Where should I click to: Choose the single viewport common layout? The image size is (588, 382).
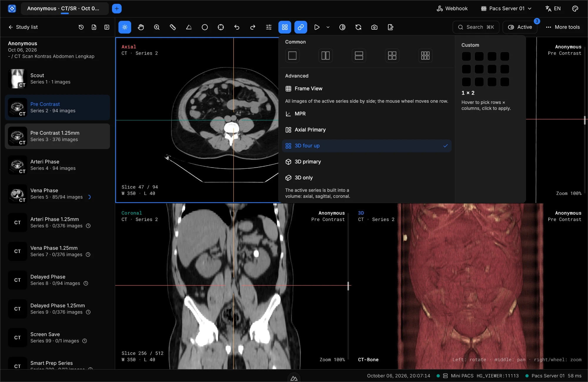[292, 55]
